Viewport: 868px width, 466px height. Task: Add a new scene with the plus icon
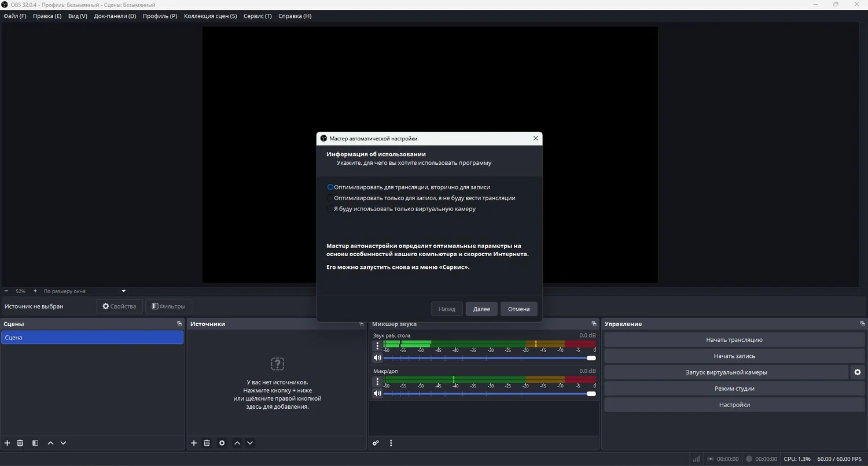point(8,443)
